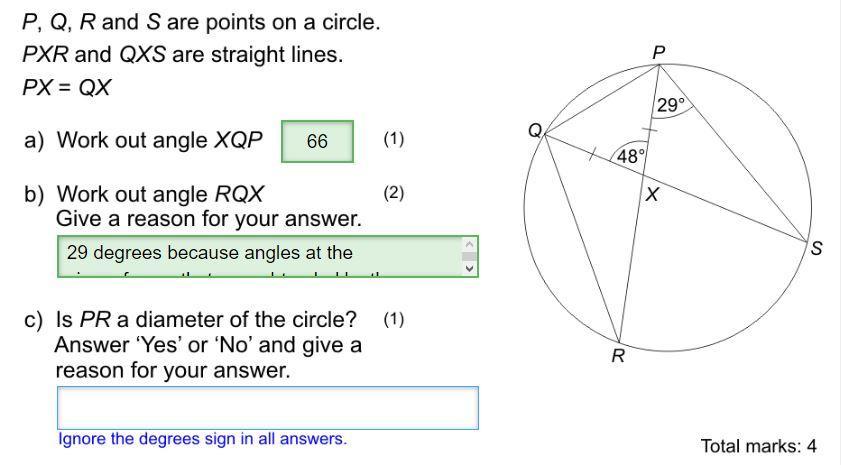
Task: Click point R label at the bottom of the circle
Action: point(618,356)
